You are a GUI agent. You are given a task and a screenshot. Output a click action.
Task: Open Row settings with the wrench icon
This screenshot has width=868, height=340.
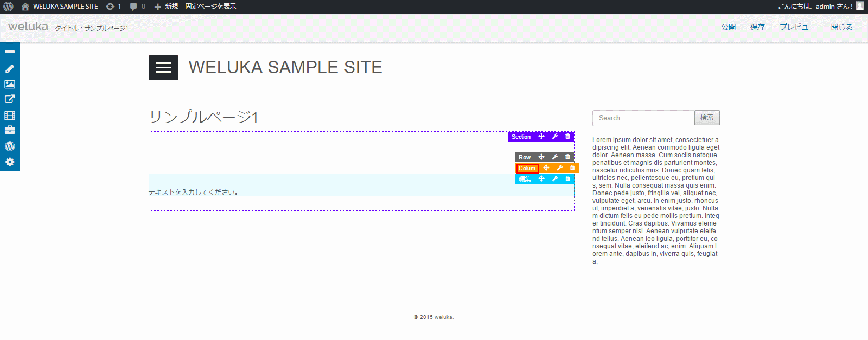555,157
